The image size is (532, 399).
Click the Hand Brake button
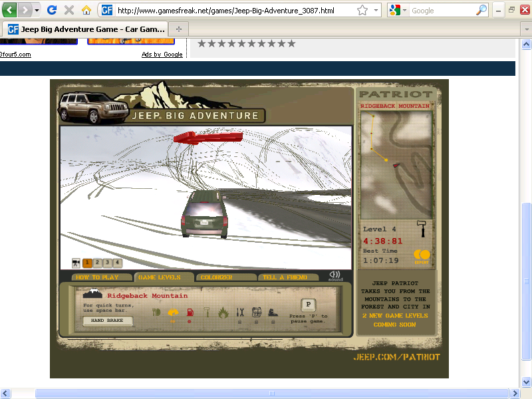click(108, 321)
